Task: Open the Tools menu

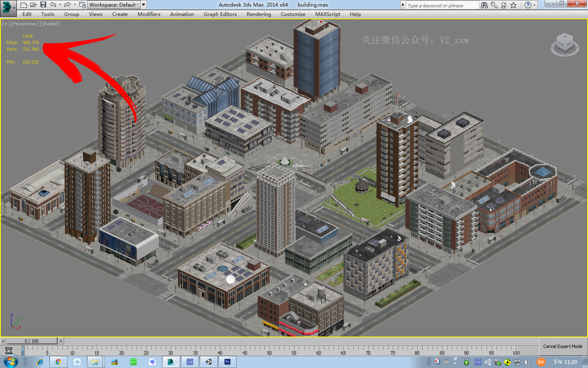Action: [x=48, y=14]
